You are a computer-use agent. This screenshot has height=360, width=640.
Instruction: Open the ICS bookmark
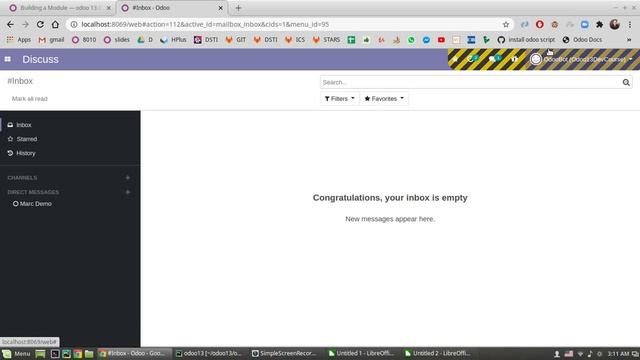click(295, 40)
